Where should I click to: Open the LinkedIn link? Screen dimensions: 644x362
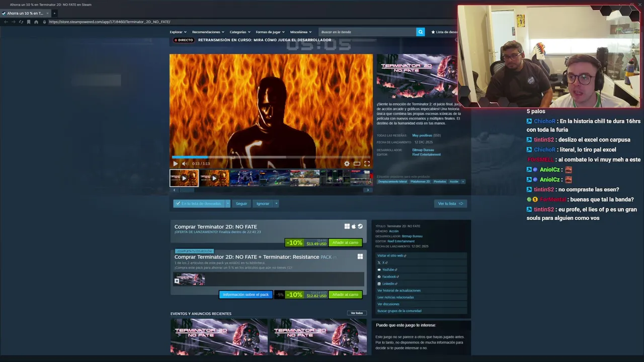(x=388, y=284)
